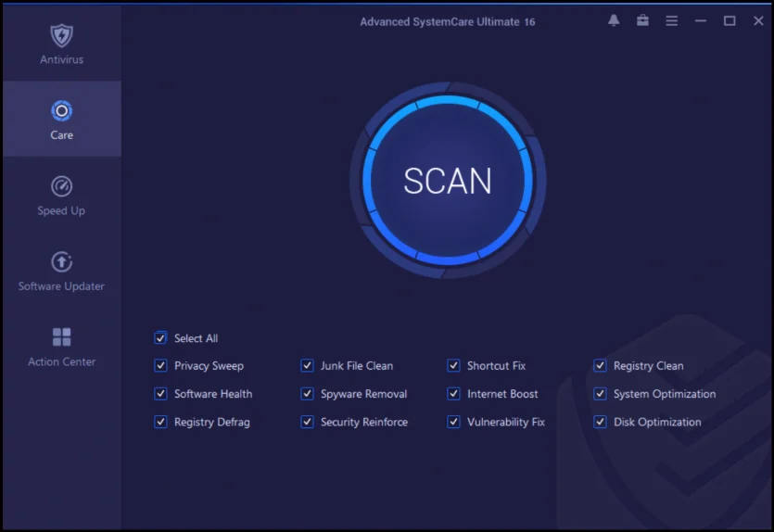Toggle the Shortcut Fix checkbox
This screenshot has width=774, height=532.
click(x=453, y=366)
